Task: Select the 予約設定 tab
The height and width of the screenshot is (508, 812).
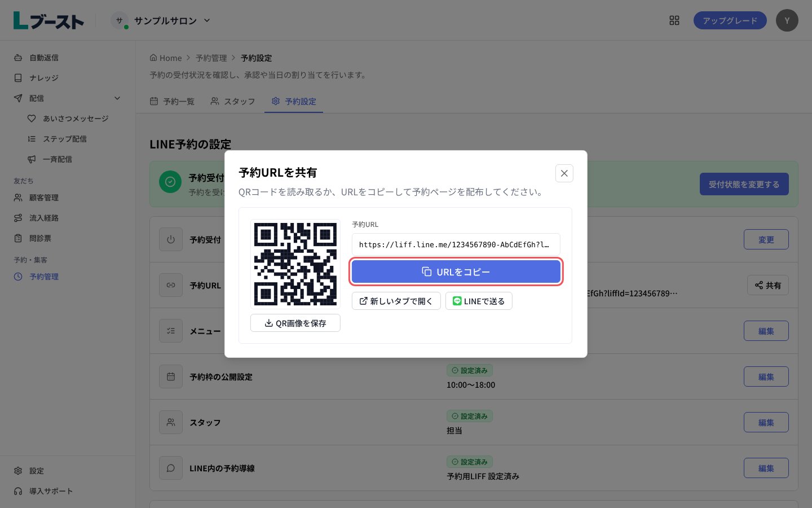Action: [294, 102]
